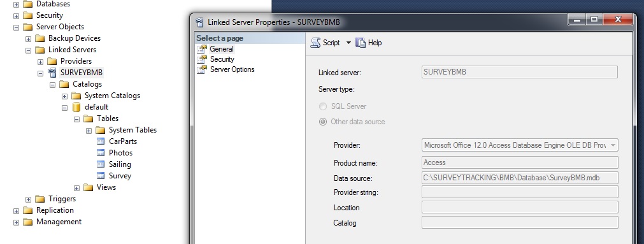Click the General page icon
The image size is (644, 244).
pos(202,49)
